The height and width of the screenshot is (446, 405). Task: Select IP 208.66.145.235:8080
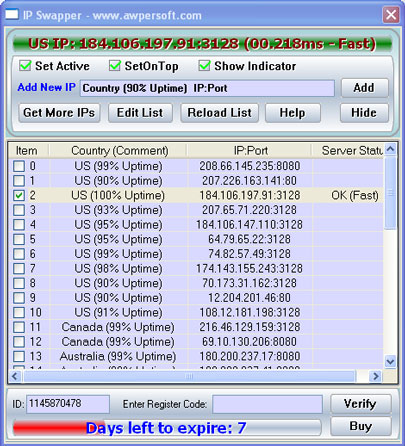[250, 166]
